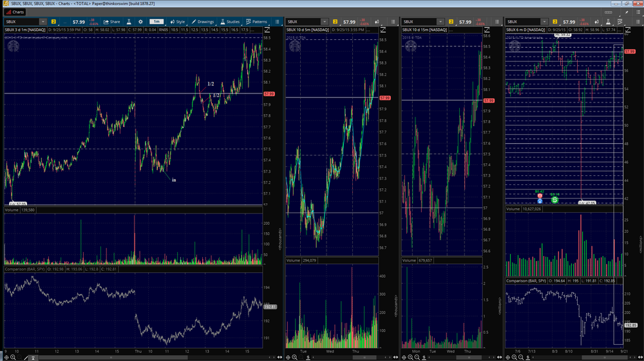
Task: Click yellow link color 2 in 5m chart
Action: [x=335, y=22]
